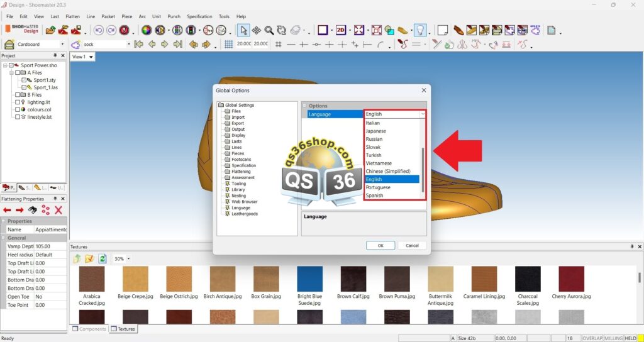Select the arrow pointer tool

244,30
